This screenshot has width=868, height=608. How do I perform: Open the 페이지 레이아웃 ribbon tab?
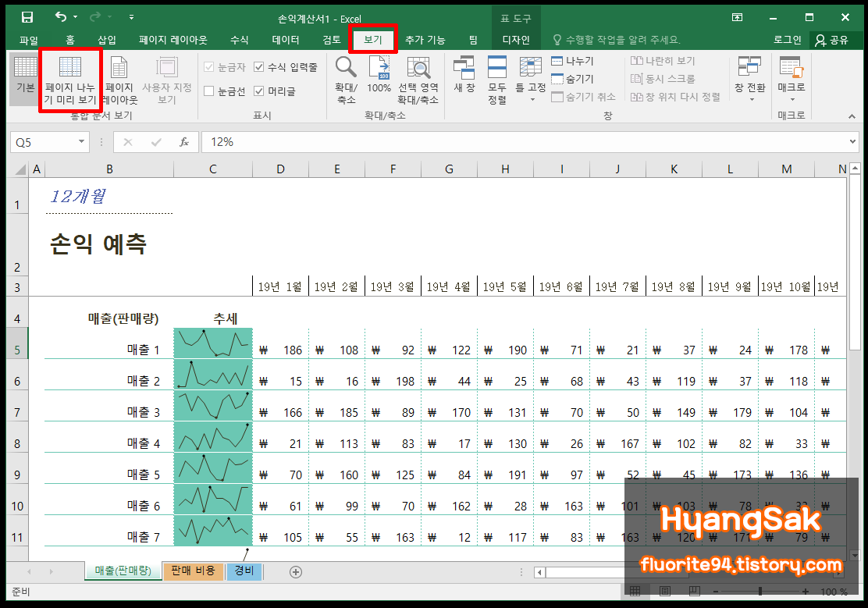[173, 40]
